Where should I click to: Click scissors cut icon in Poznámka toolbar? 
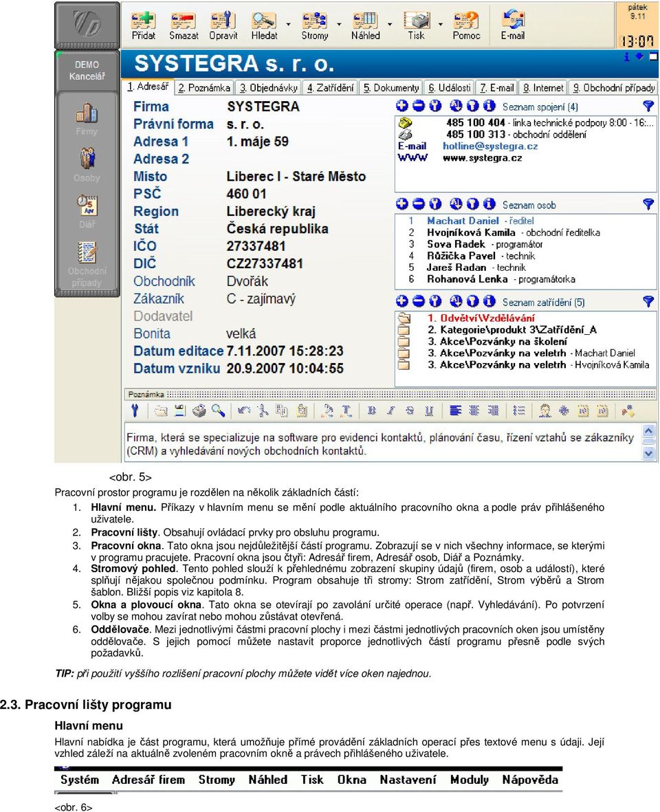click(263, 410)
